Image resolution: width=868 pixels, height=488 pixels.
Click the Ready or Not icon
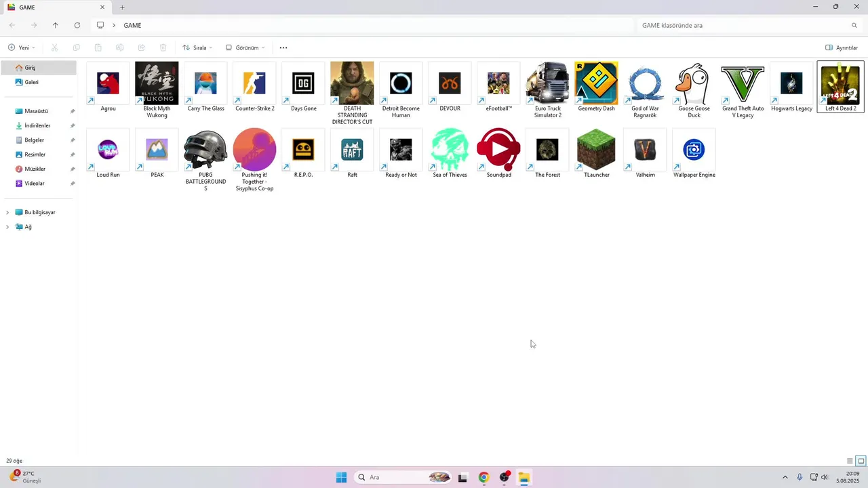point(401,150)
